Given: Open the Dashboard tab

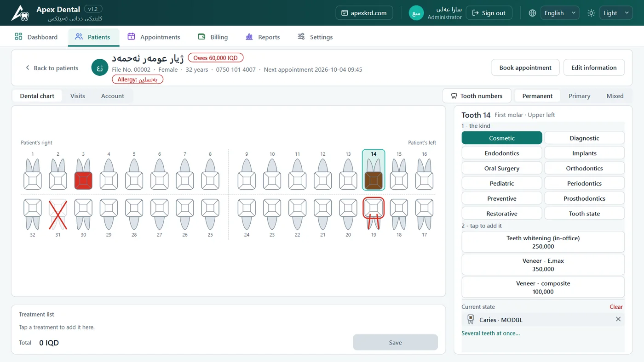Looking at the screenshot, I should [x=36, y=37].
